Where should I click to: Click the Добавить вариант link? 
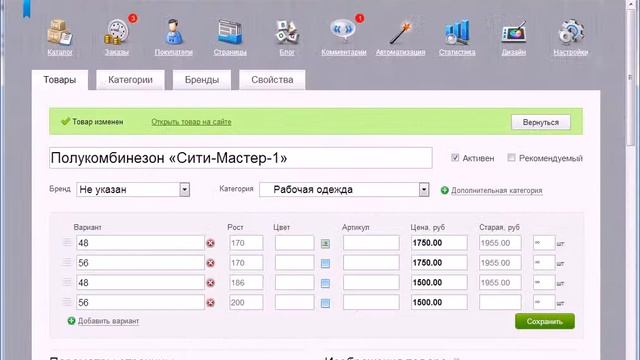click(109, 321)
